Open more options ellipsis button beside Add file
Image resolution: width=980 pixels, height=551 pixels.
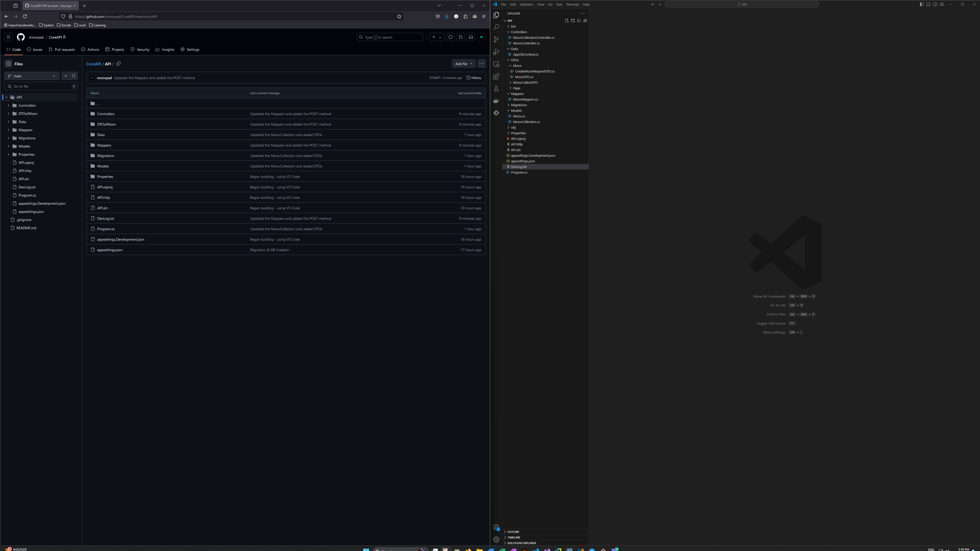(x=482, y=64)
